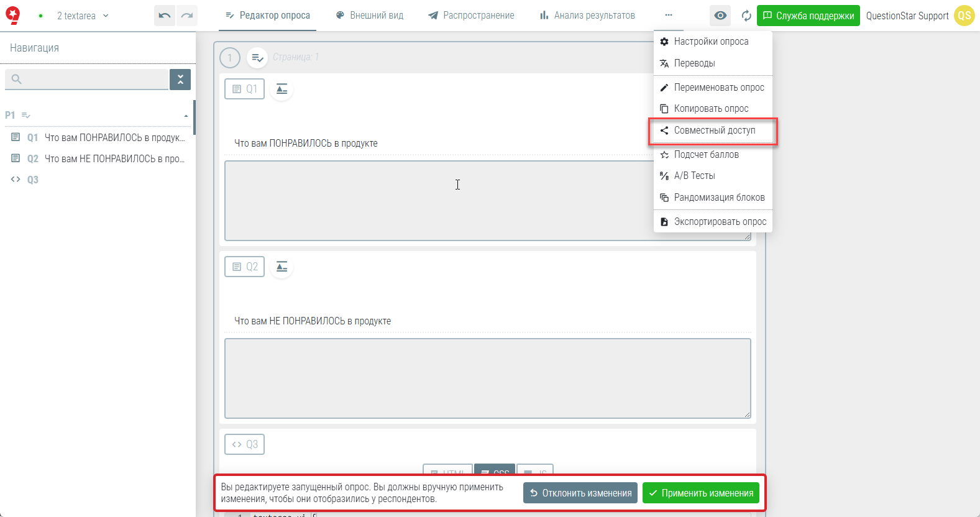Click 'Отклонить изменения' button
Viewport: 980px width, 517px height.
tap(580, 493)
